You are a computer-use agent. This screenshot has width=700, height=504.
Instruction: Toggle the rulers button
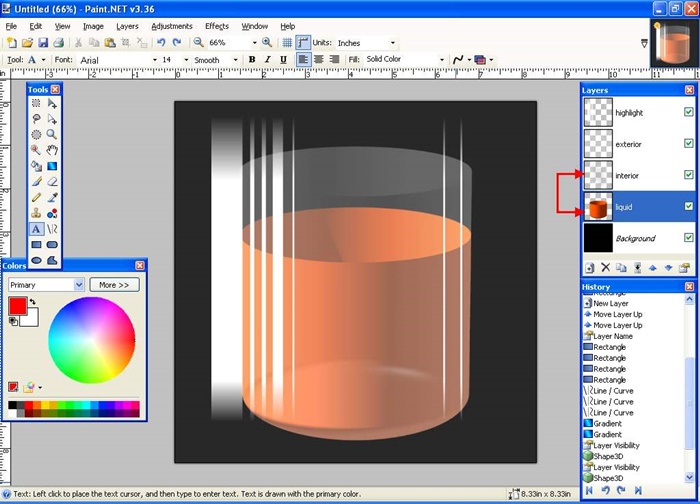pyautogui.click(x=303, y=43)
